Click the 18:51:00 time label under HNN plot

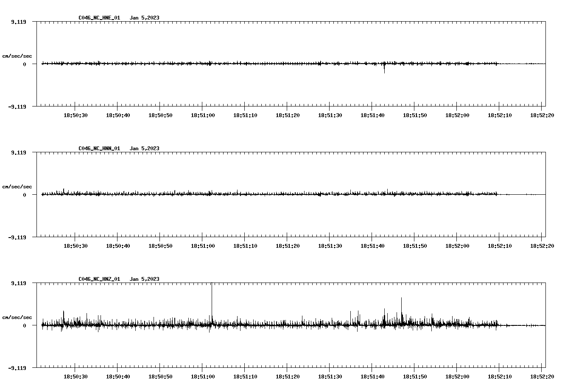pos(203,246)
